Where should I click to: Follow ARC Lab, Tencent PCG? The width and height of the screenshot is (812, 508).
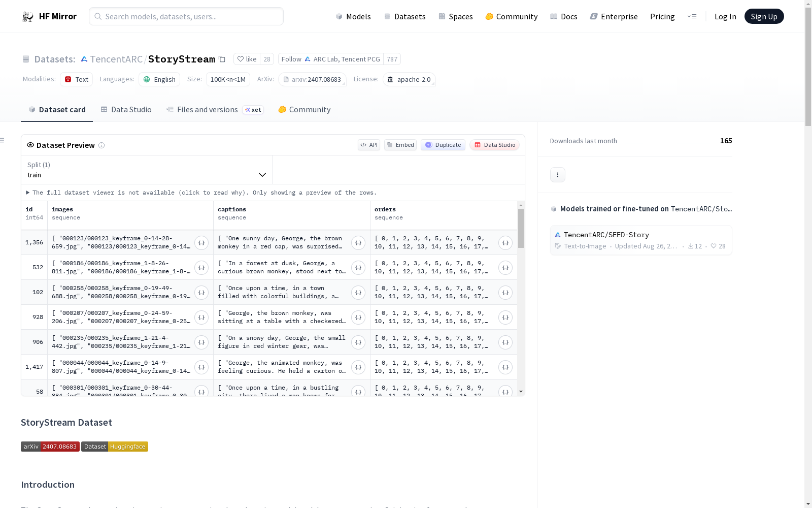click(x=331, y=59)
